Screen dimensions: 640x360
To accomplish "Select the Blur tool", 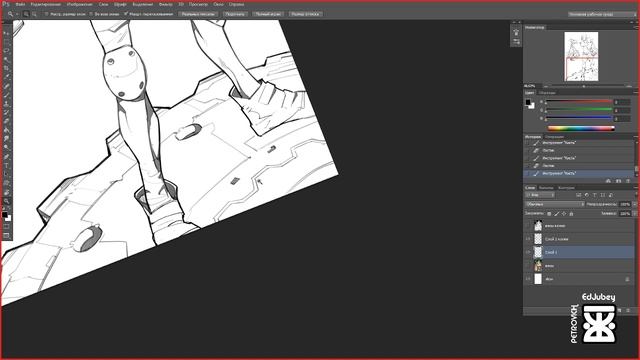I will click(x=6, y=139).
